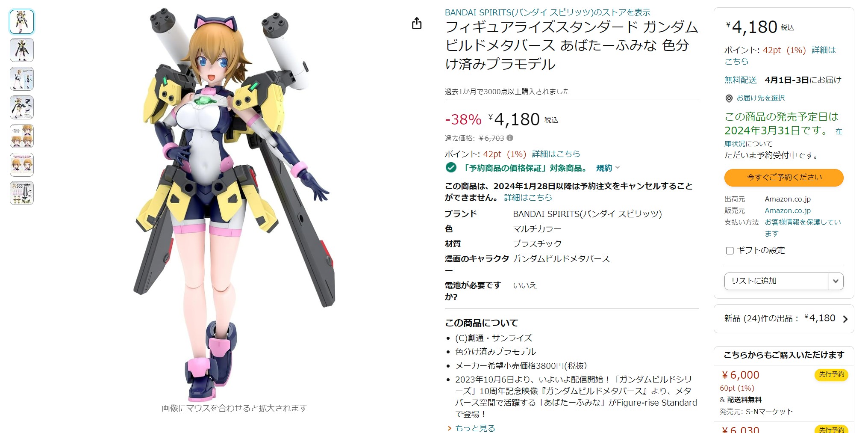Click green checkmark price guarantee icon
868x433 pixels.
pos(451,168)
